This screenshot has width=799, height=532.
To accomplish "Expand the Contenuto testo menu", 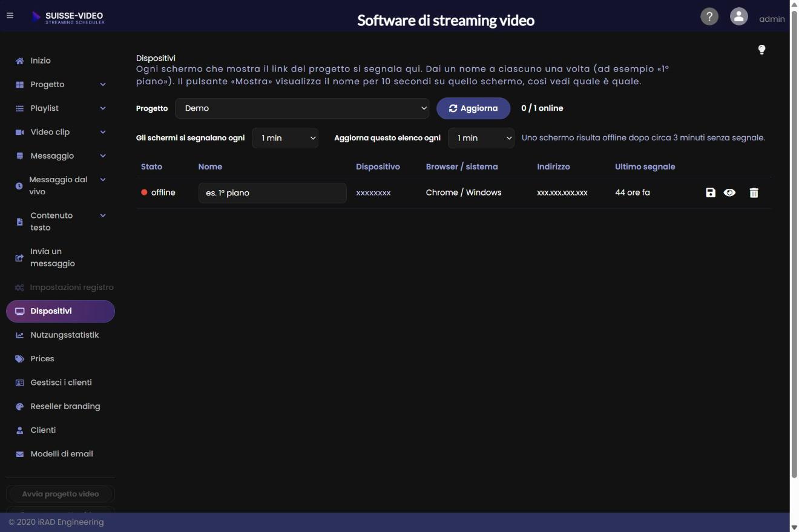I will [61, 222].
